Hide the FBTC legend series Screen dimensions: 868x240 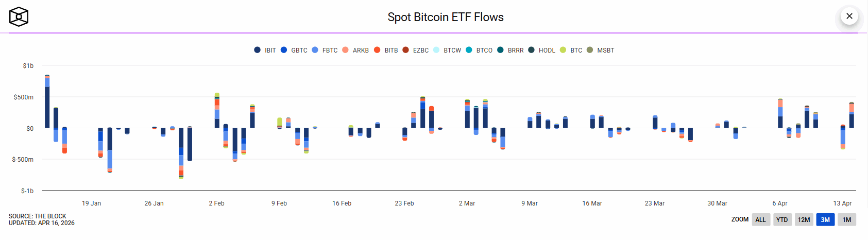(325, 50)
